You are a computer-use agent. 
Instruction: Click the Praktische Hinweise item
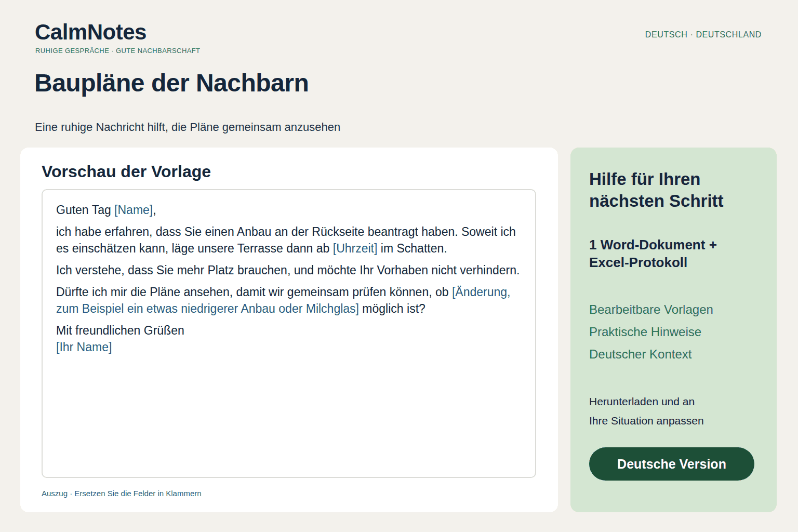point(645,332)
